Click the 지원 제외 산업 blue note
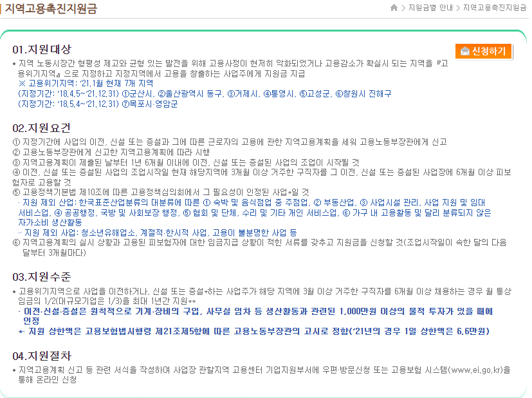Image resolution: width=532 pixels, height=398 pixels. 255,213
